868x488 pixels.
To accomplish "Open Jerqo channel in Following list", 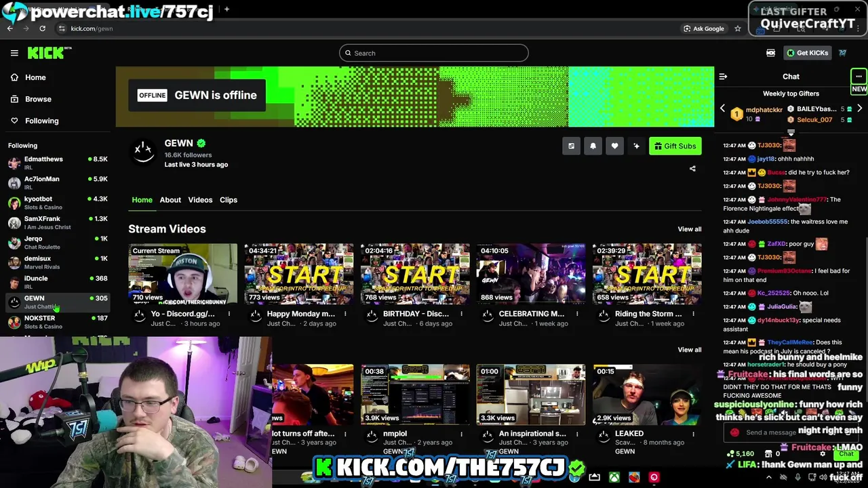I will (x=58, y=242).
